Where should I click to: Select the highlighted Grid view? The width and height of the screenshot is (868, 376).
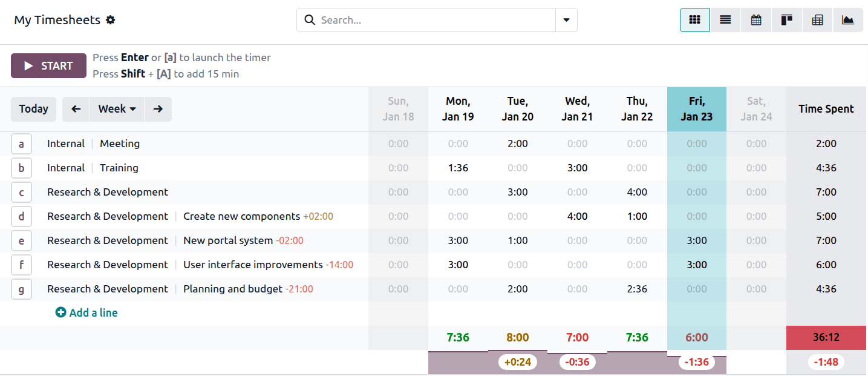coord(694,19)
